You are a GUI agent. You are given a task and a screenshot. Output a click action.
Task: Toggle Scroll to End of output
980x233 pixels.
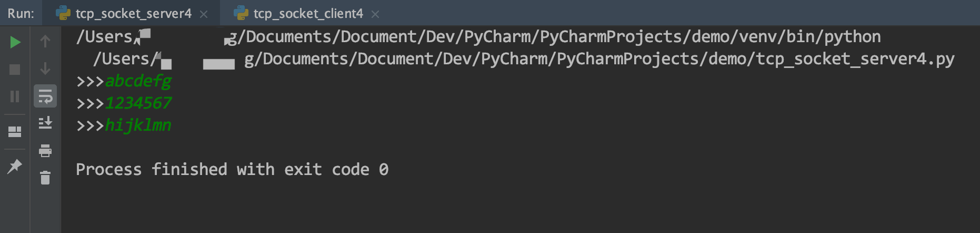point(45,123)
